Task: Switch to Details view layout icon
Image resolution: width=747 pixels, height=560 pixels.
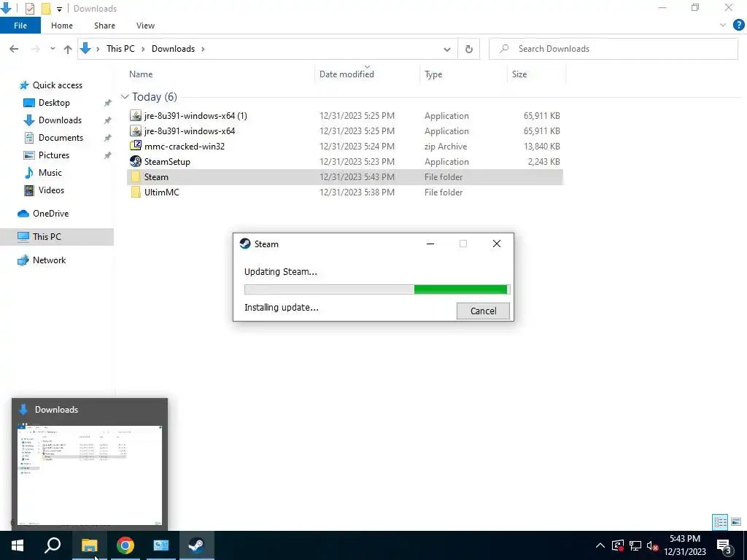Action: click(720, 522)
